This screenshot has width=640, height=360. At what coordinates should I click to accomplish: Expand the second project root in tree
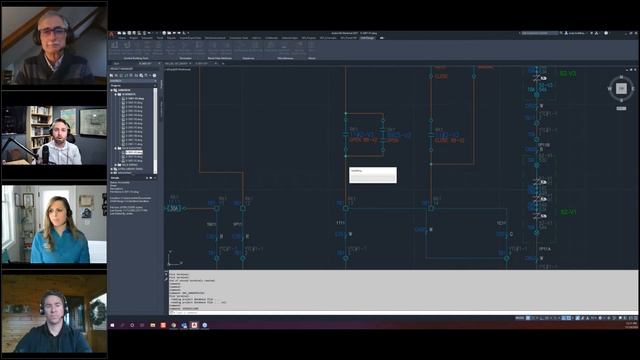pos(112,169)
